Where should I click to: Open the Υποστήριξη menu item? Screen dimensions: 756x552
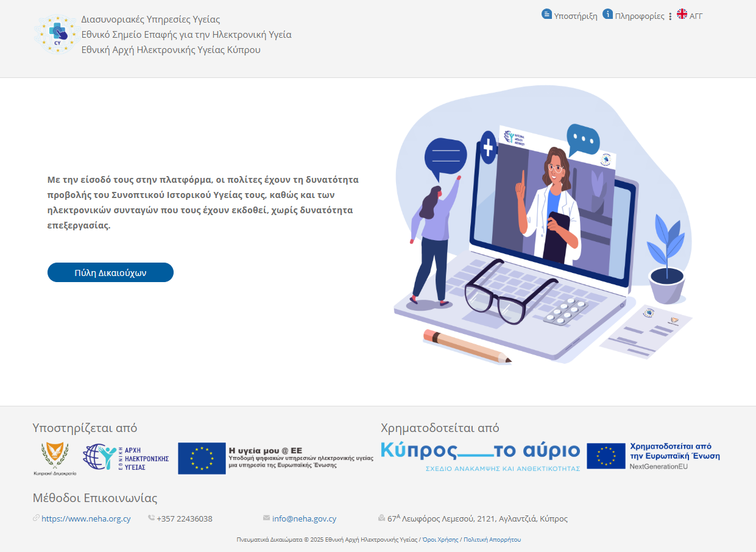[x=575, y=16]
